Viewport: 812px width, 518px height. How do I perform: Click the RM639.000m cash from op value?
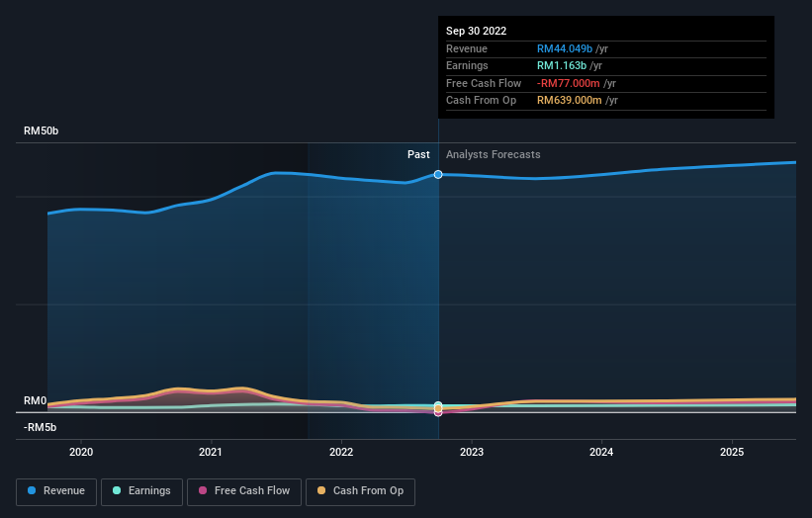(570, 101)
